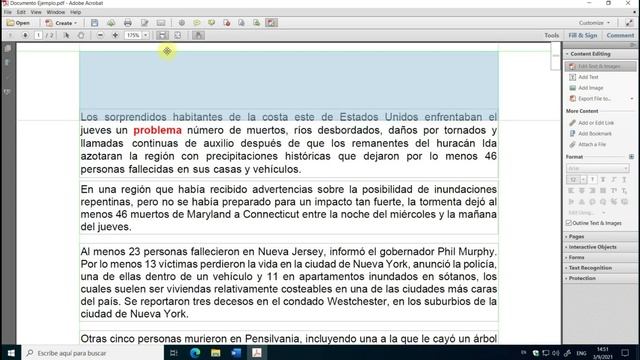Click the Adobe Acrobat taskbar icon
640x360 pixels.
[257, 353]
